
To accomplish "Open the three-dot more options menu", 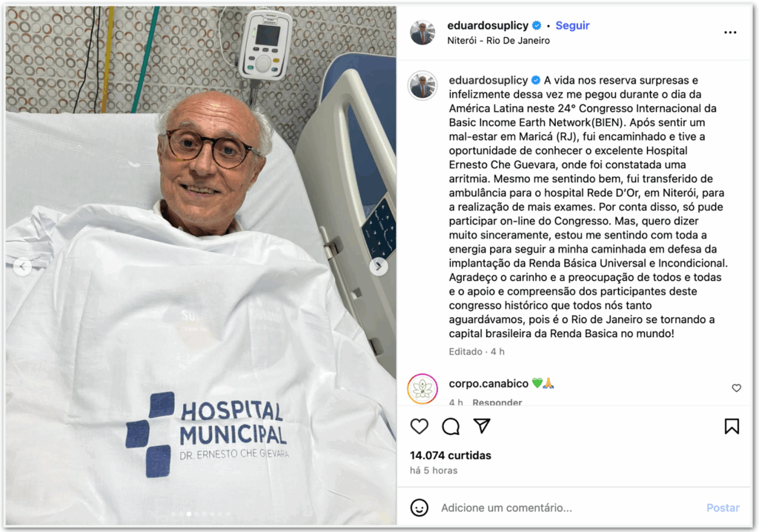I will point(730,33).
